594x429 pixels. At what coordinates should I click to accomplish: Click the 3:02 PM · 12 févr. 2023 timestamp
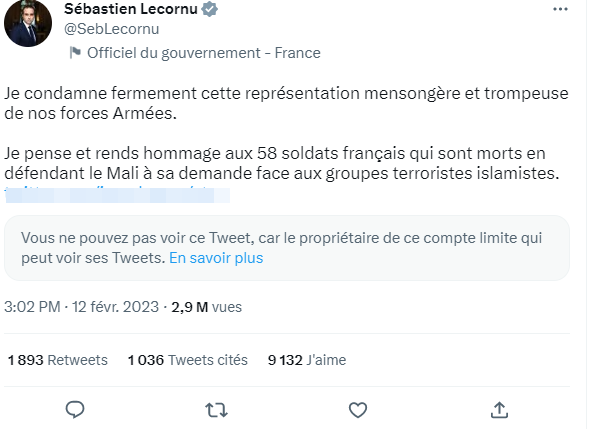coord(81,307)
